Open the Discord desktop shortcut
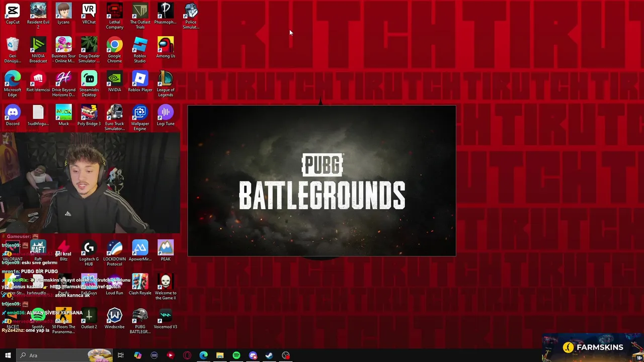 tap(13, 115)
